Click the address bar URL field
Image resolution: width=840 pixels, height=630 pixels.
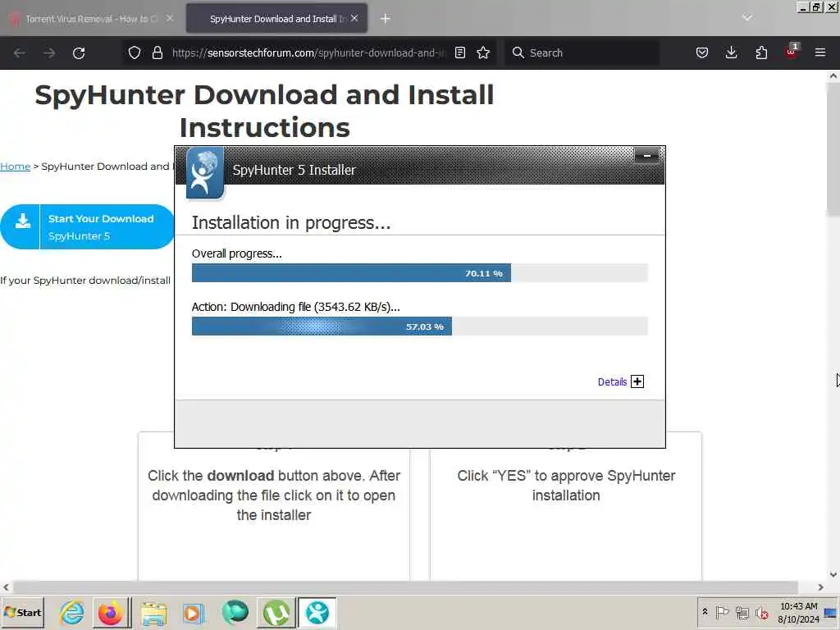click(308, 52)
